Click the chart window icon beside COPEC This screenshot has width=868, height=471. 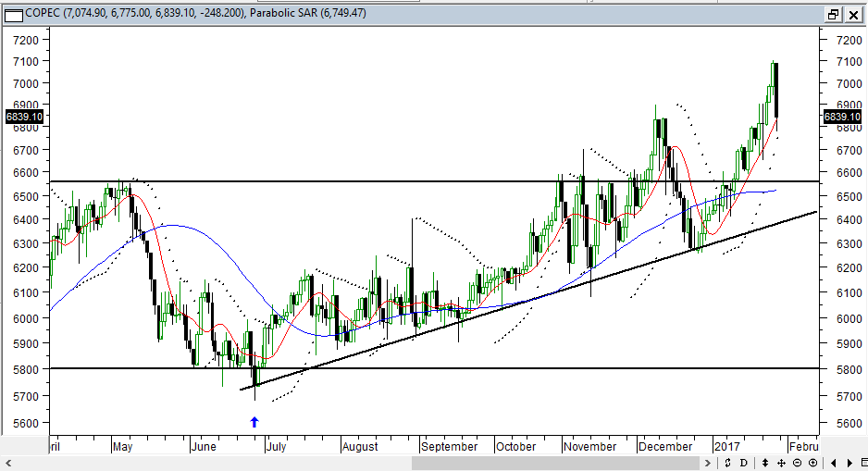tap(13, 14)
